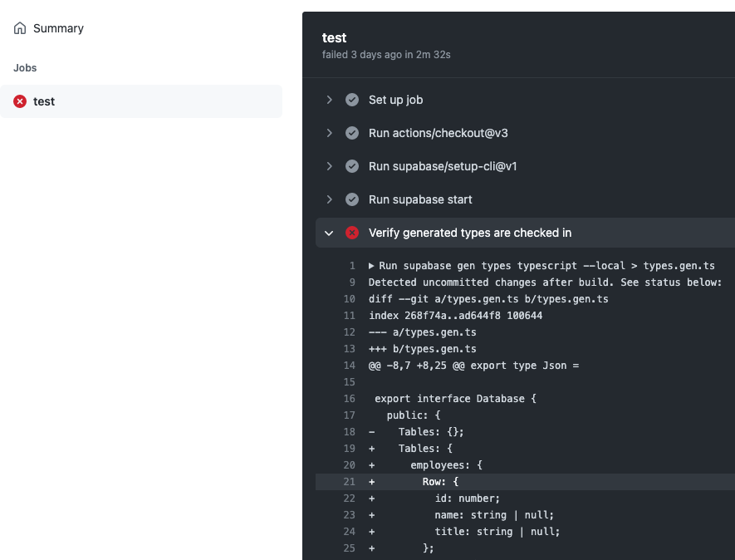The image size is (735, 560).
Task: Click log line number 25
Action: pyautogui.click(x=349, y=548)
